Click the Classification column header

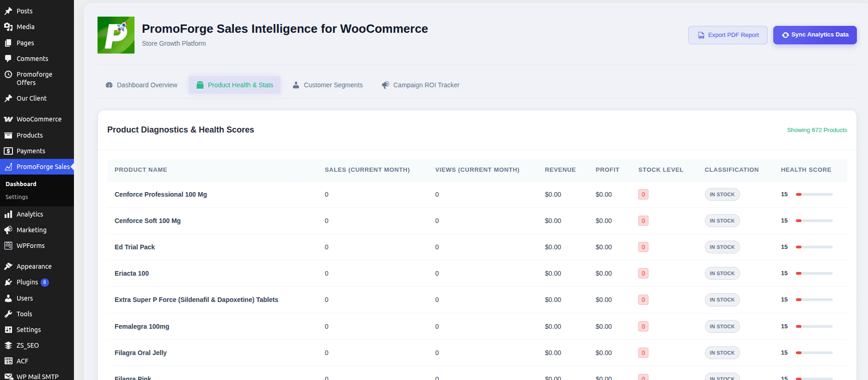(x=732, y=170)
